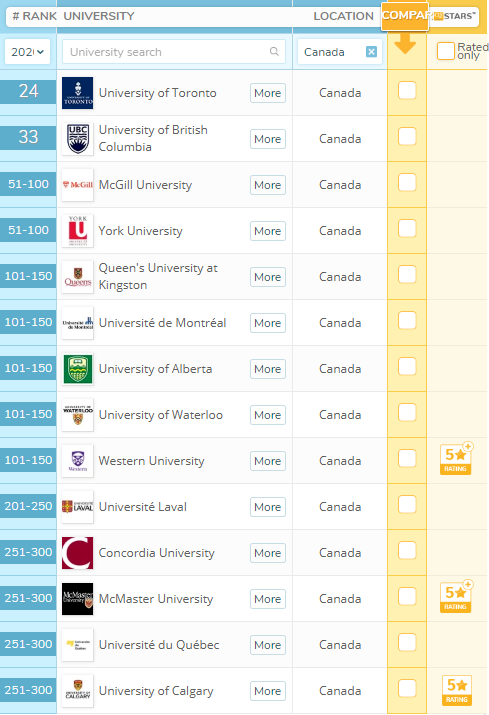Tick the compare checkbox for University of Toronto
The width and height of the screenshot is (489, 715).
coord(407,91)
